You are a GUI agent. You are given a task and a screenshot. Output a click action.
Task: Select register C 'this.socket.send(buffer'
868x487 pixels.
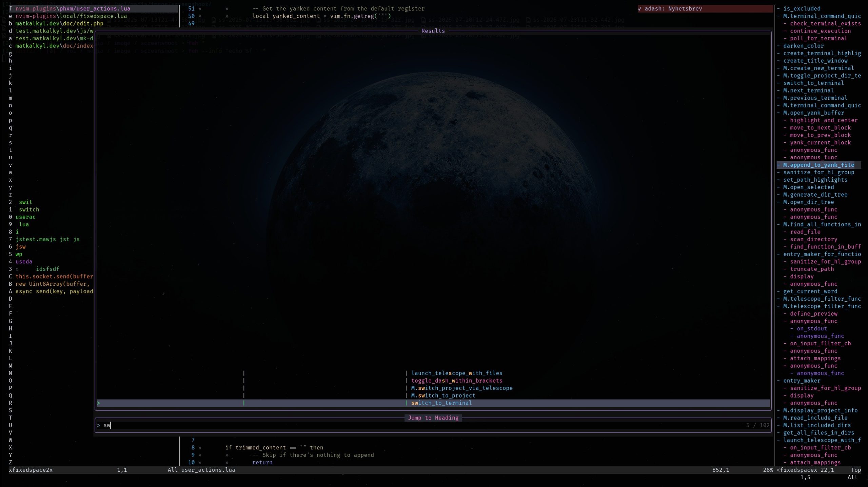(x=54, y=277)
